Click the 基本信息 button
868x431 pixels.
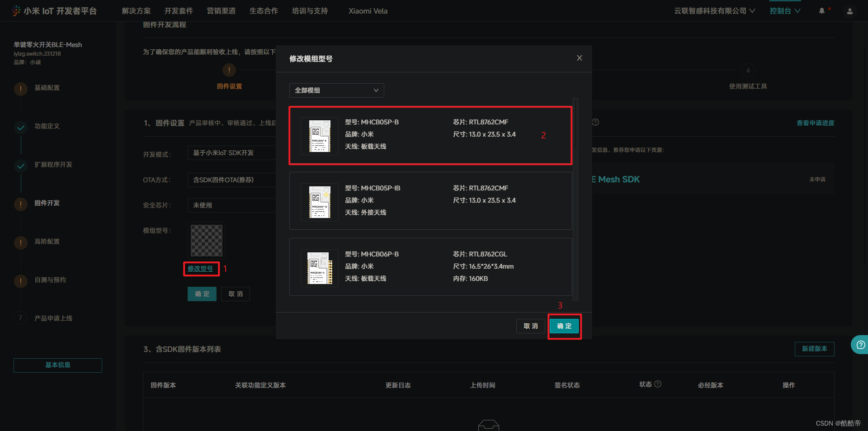click(58, 365)
